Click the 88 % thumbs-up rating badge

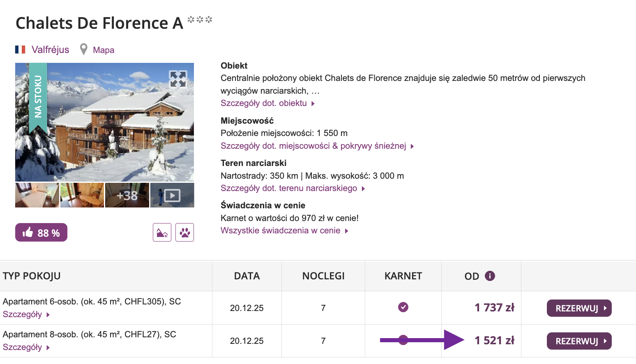(41, 233)
